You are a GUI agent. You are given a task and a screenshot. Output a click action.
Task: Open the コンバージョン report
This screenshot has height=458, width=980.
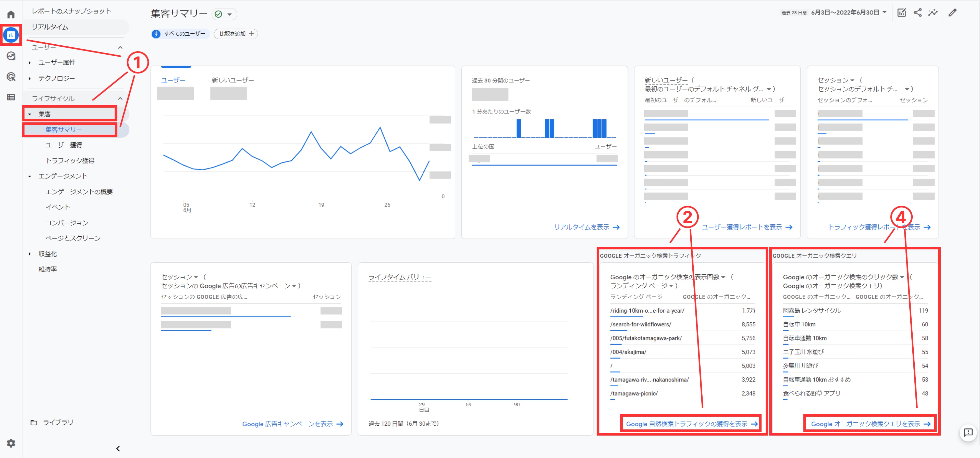[x=67, y=223]
